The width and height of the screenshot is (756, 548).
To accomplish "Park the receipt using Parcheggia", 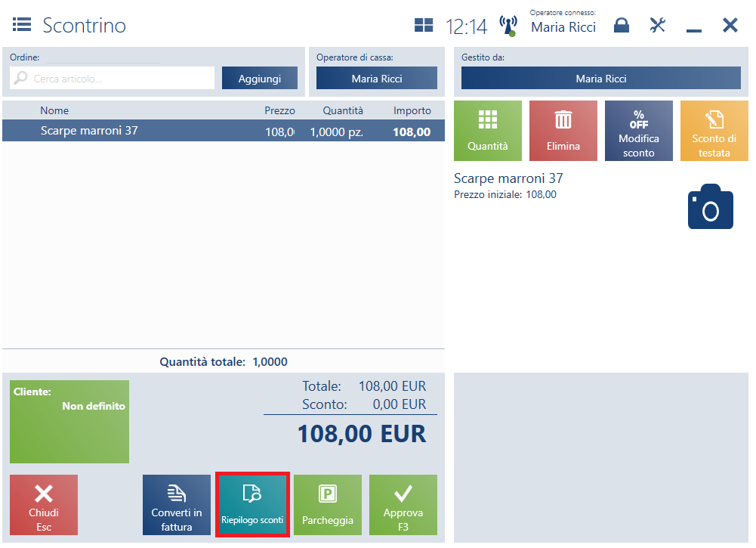I will coord(328,505).
